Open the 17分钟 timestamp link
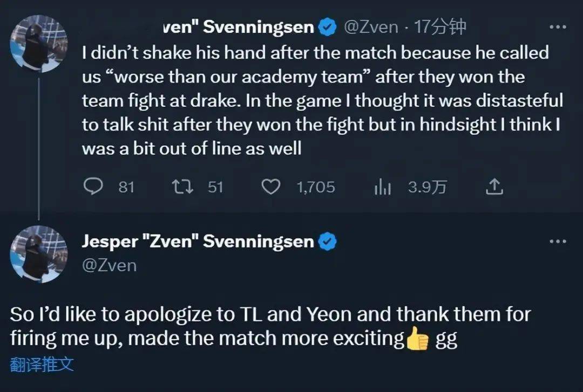Viewport: 583px width, 392px height. (x=439, y=27)
